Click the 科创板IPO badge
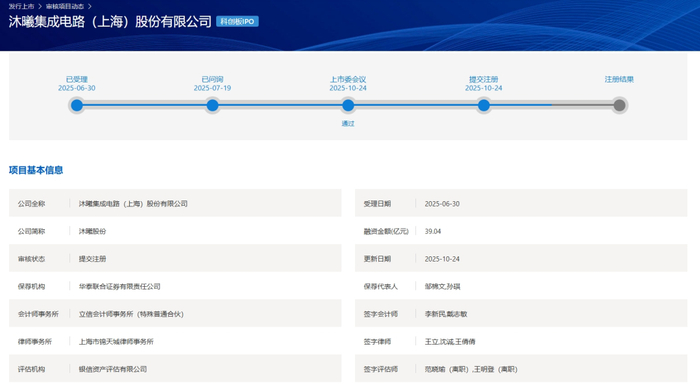Screen dimensions: 700x392 tap(237, 21)
